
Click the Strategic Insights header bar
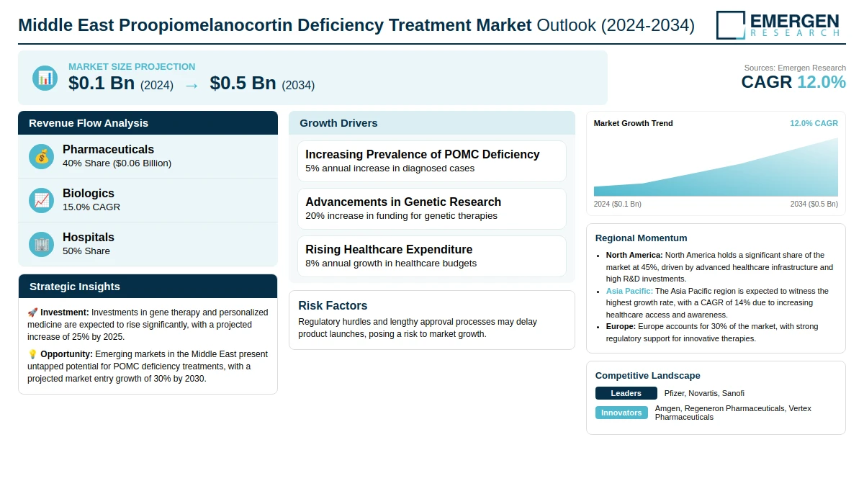(x=148, y=287)
